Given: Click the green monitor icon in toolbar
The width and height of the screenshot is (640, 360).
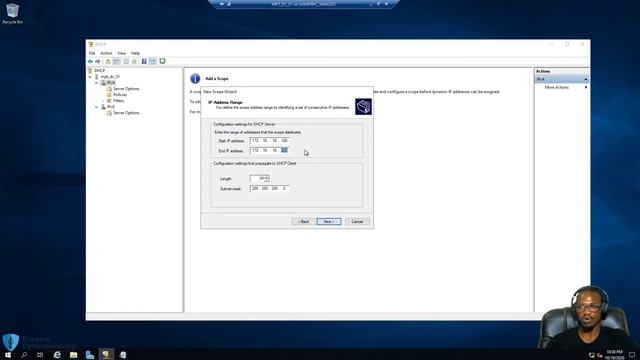Looking at the screenshot, I should tap(162, 61).
